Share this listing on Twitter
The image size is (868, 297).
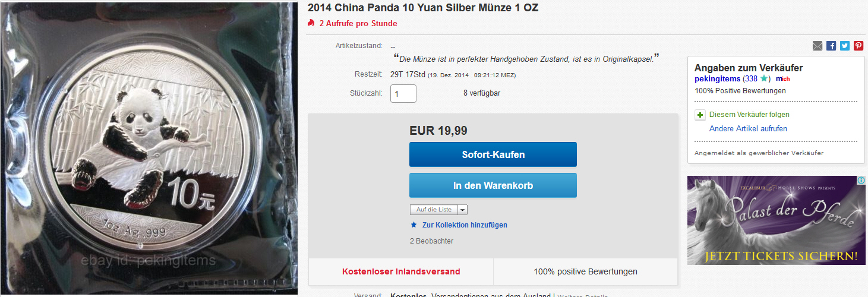845,46
